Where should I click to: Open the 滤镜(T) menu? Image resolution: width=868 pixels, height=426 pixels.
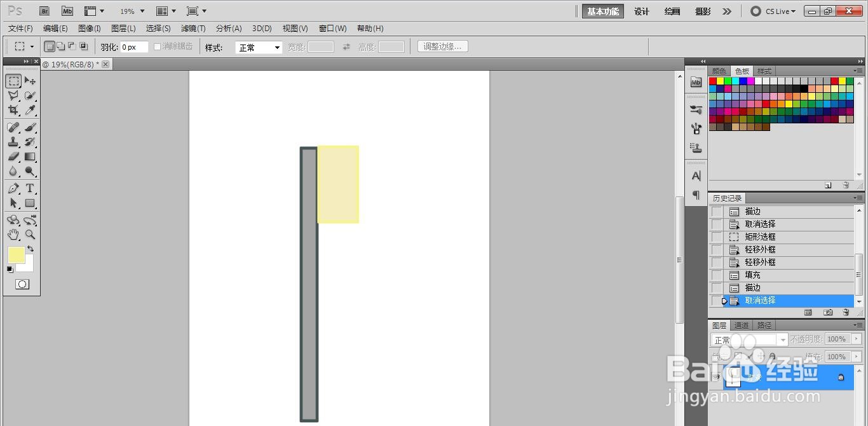click(x=193, y=29)
